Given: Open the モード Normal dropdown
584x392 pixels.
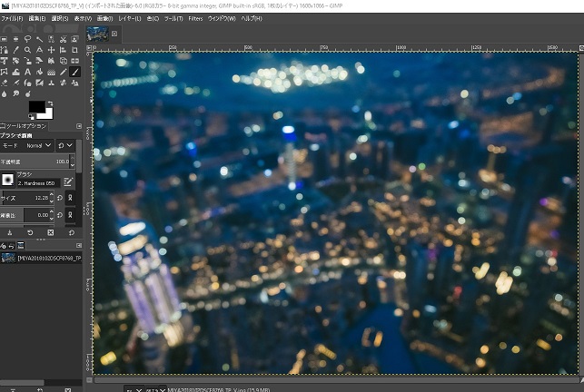Looking at the screenshot, I should pyautogui.click(x=40, y=145).
